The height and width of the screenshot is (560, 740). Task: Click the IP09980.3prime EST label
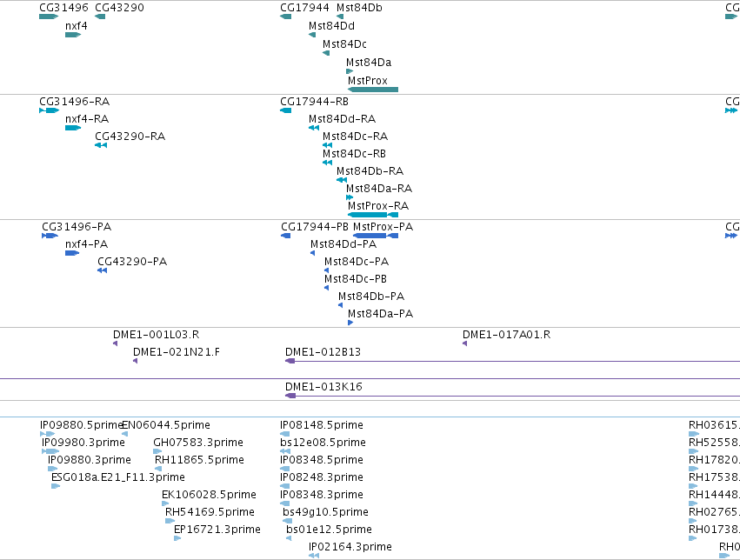point(83,443)
